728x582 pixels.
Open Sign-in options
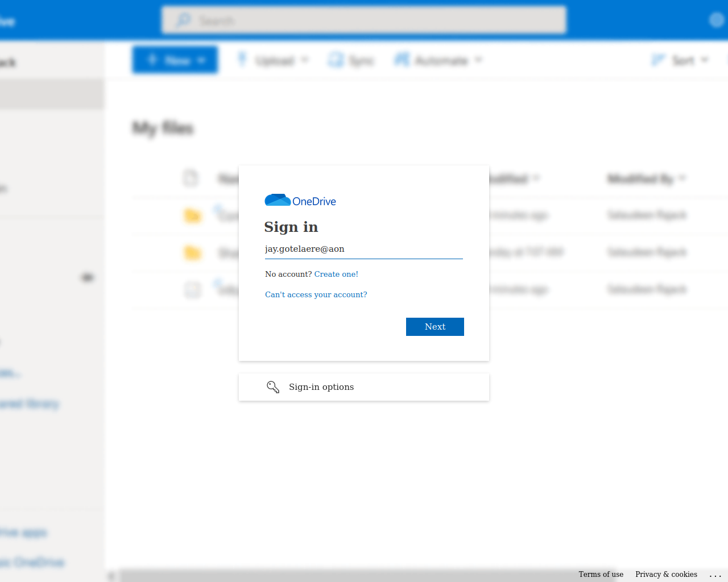(364, 387)
